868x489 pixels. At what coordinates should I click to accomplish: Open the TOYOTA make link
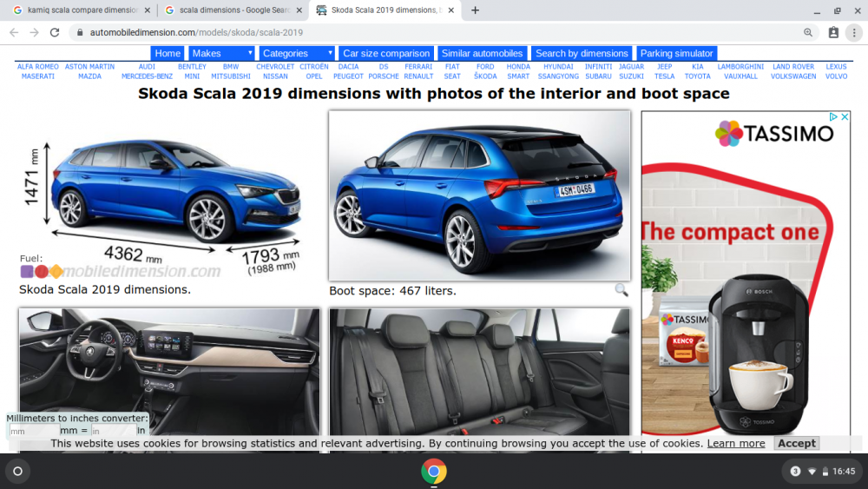698,76
